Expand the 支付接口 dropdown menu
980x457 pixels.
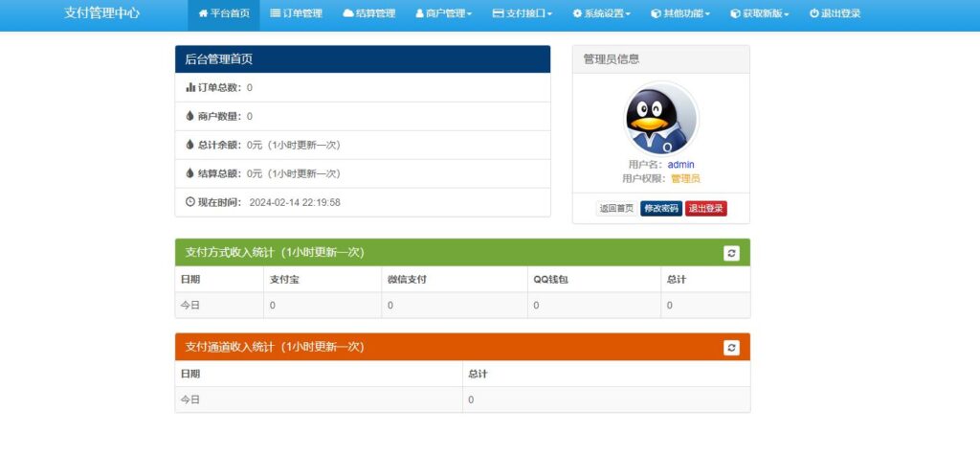(523, 13)
